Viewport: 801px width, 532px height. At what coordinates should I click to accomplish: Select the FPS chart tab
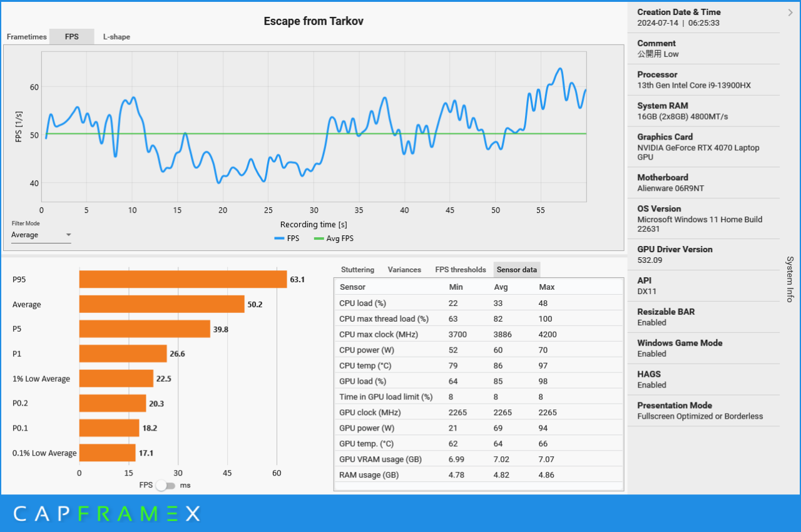click(72, 37)
